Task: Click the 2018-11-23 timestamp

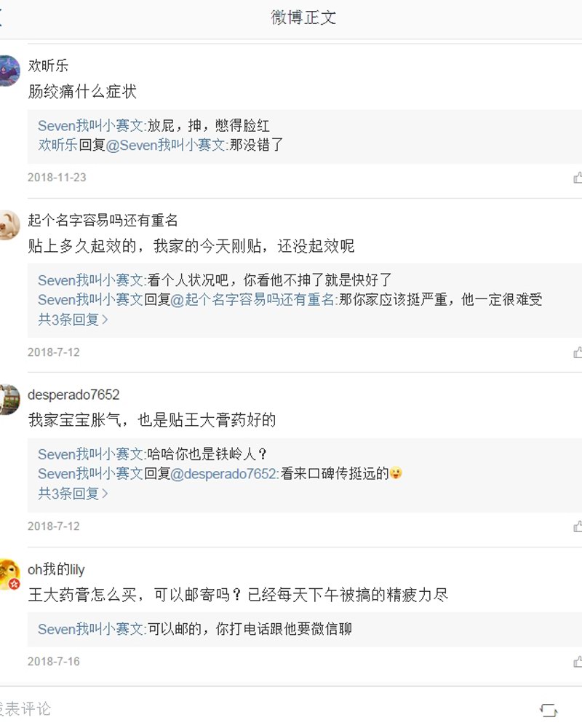Action: pos(55,177)
